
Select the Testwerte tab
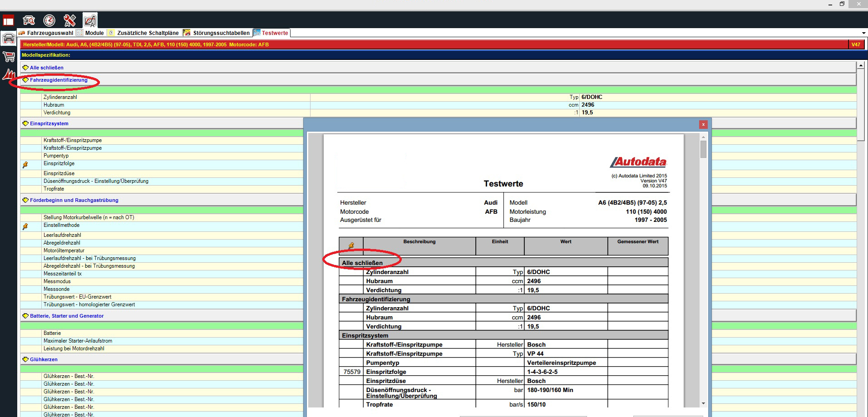point(271,33)
